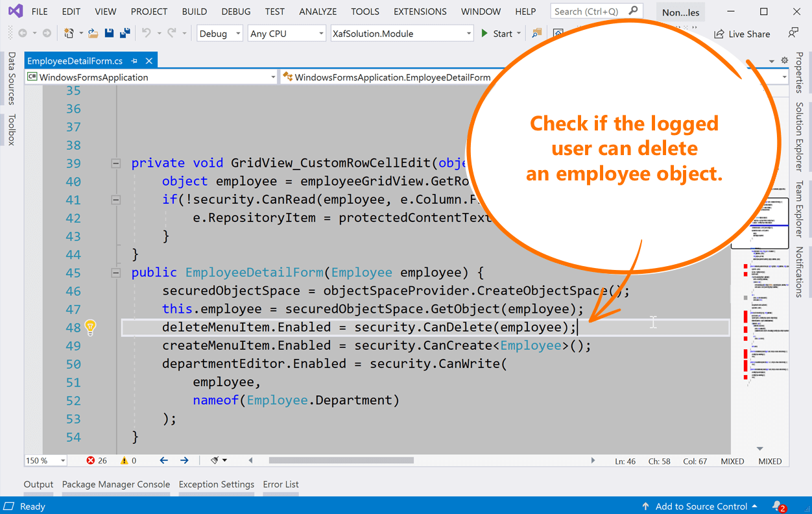The image size is (812, 514).
Task: Open the 150% zoom level selector
Action: point(45,460)
